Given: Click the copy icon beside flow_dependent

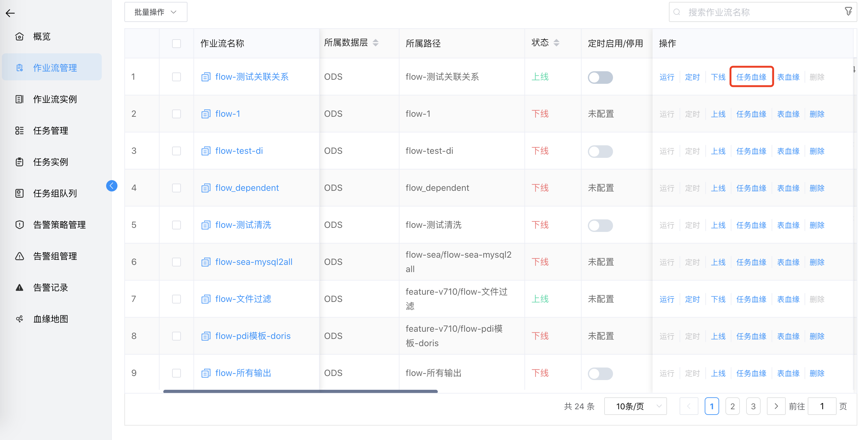Looking at the screenshot, I should 206,188.
